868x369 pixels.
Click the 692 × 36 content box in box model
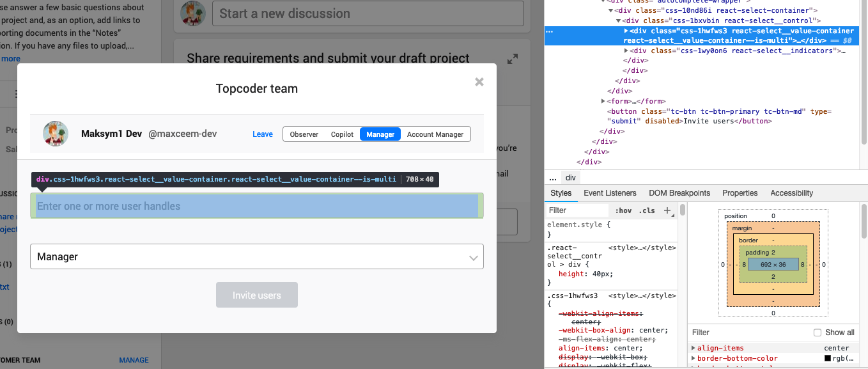click(773, 264)
